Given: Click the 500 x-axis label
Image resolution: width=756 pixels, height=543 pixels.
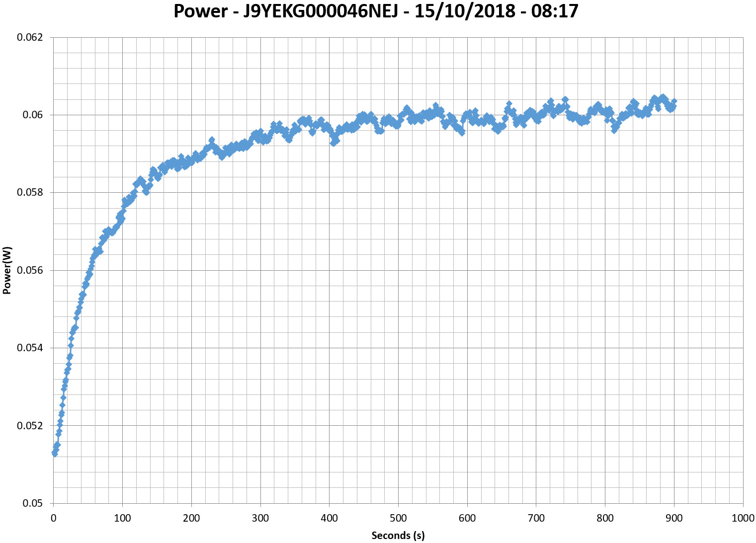Looking at the screenshot, I should pyautogui.click(x=398, y=518).
